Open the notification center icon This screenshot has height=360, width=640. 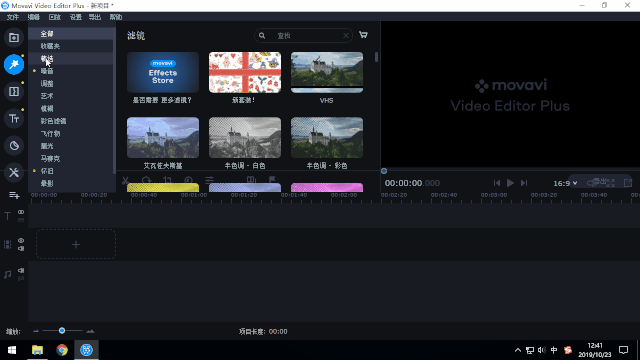pyautogui.click(x=624, y=350)
